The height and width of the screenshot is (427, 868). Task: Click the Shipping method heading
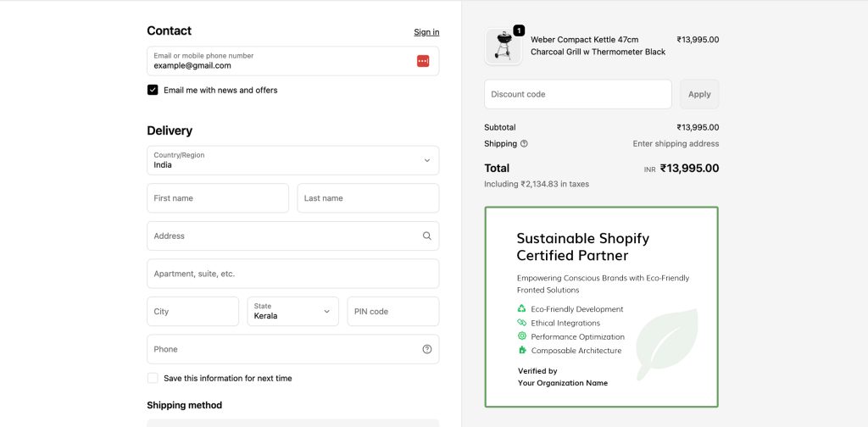click(184, 405)
